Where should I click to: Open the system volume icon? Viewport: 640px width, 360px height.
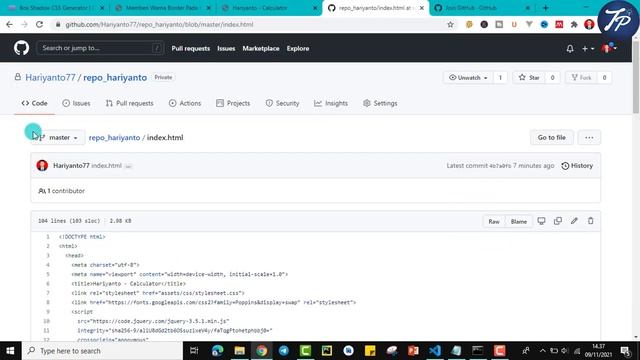pos(565,351)
